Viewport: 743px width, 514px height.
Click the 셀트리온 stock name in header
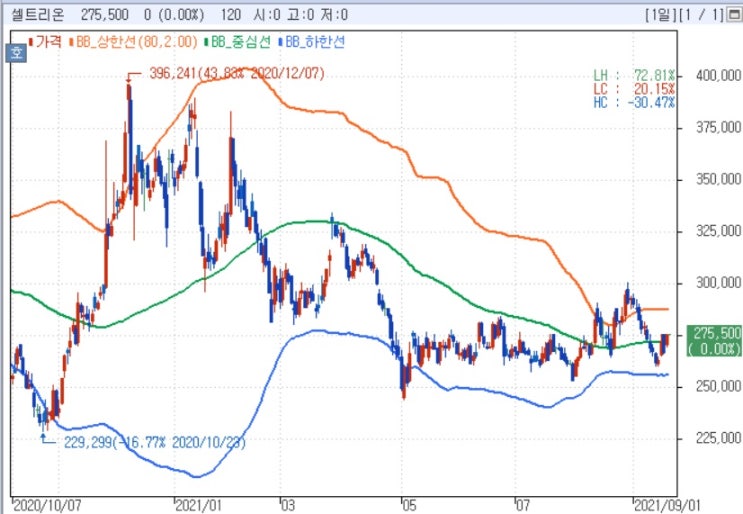tap(37, 15)
